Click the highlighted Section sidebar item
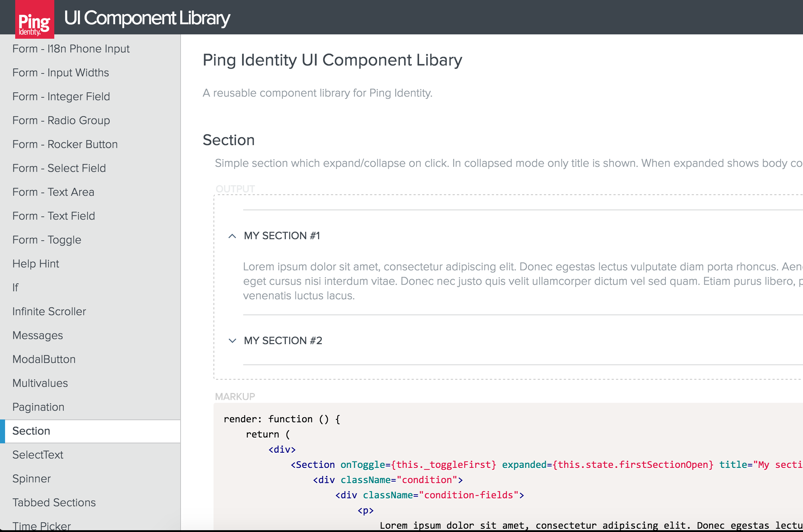Image resolution: width=803 pixels, height=532 pixels. 31,431
